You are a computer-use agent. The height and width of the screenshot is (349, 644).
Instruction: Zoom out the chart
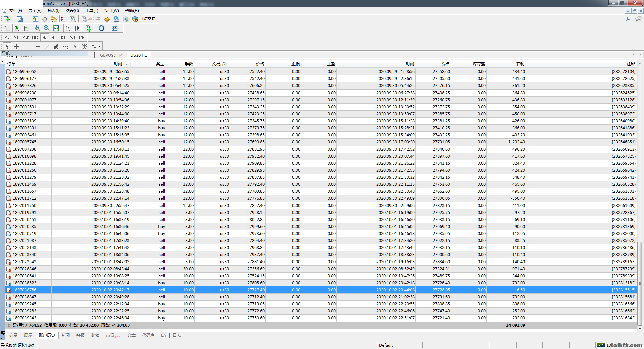click(x=47, y=28)
